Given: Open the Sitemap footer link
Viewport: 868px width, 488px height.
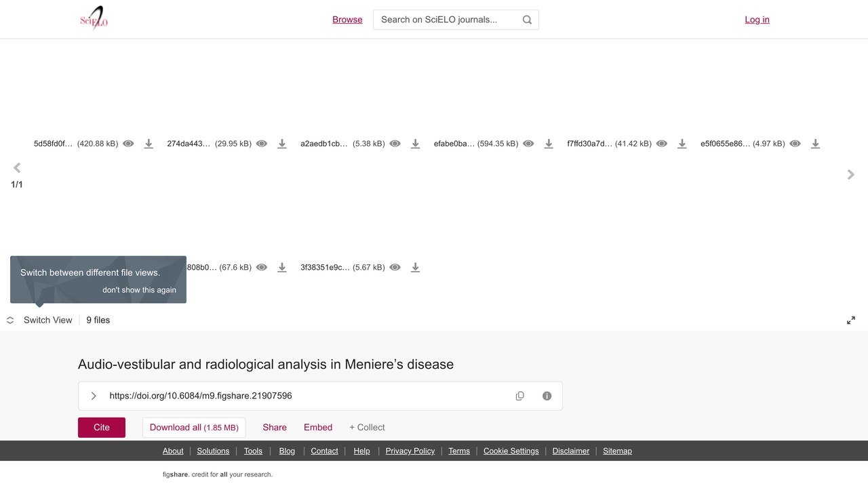Looking at the screenshot, I should (617, 451).
